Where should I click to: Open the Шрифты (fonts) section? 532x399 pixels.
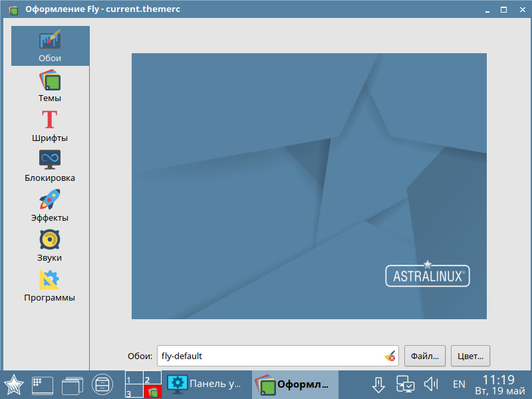(51, 126)
